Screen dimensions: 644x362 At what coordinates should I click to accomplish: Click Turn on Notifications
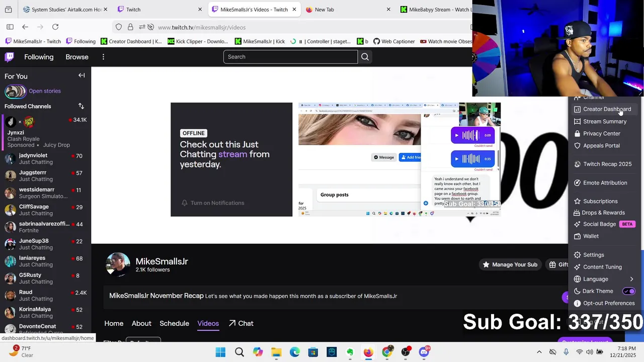[213, 203]
